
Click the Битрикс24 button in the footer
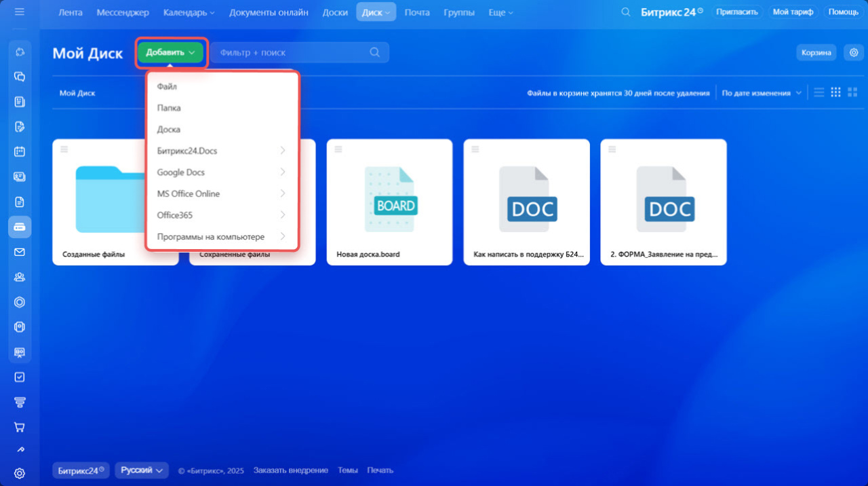81,470
